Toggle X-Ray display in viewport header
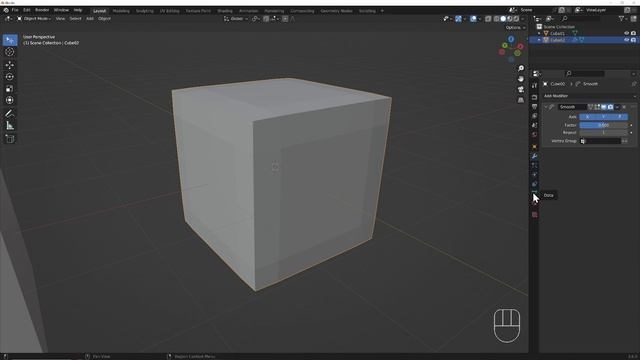The height and width of the screenshot is (360, 640). [488, 19]
